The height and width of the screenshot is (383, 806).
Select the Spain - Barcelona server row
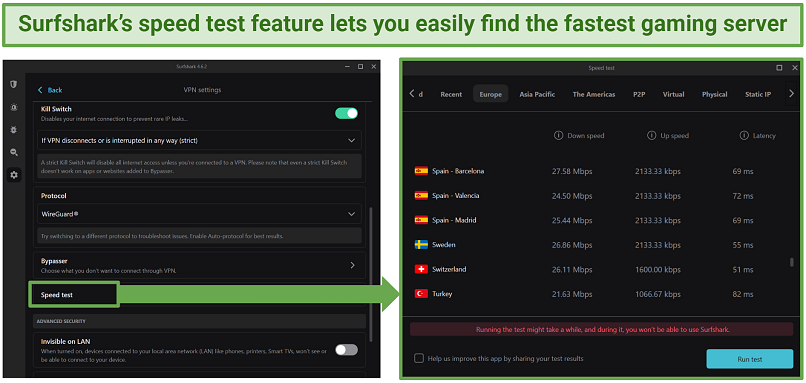[x=601, y=171]
